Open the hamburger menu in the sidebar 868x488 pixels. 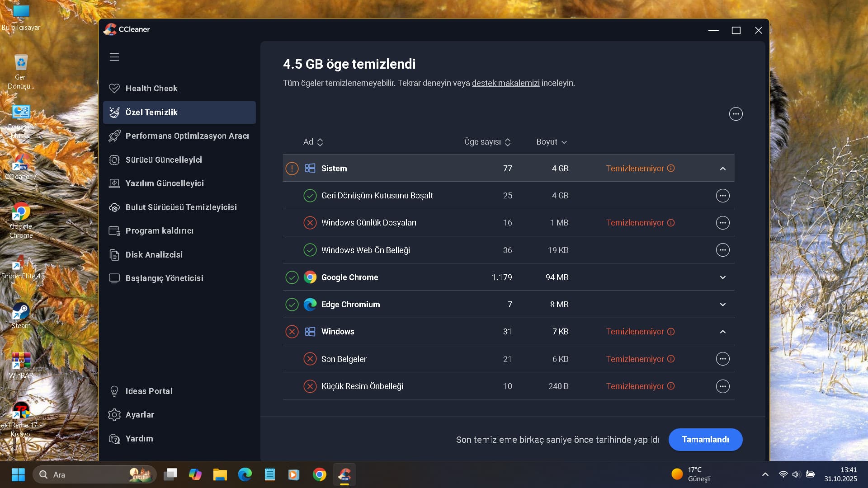[114, 57]
